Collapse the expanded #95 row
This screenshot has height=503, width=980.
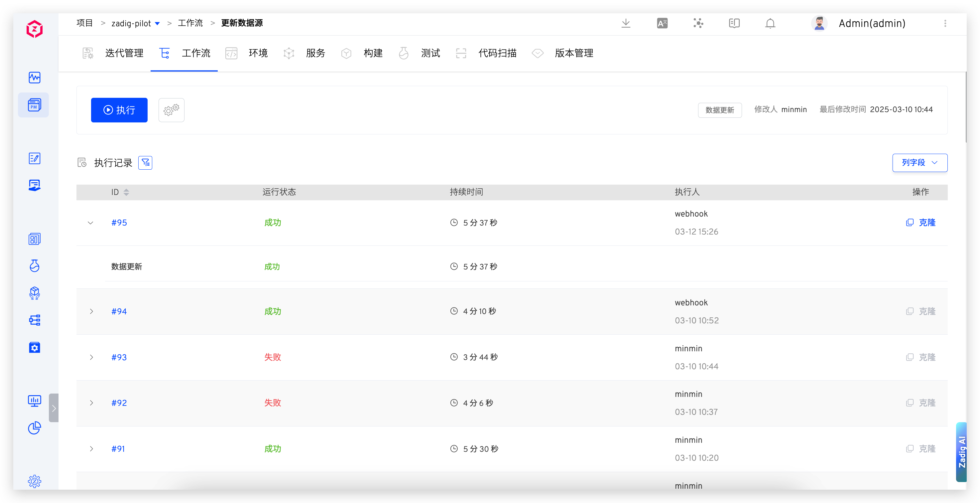[90, 223]
